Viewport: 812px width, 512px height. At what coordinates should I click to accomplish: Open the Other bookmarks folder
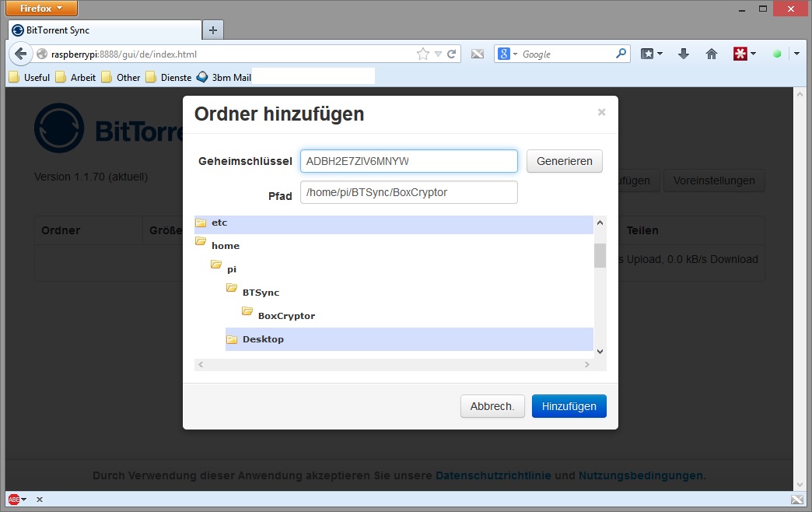[121, 77]
